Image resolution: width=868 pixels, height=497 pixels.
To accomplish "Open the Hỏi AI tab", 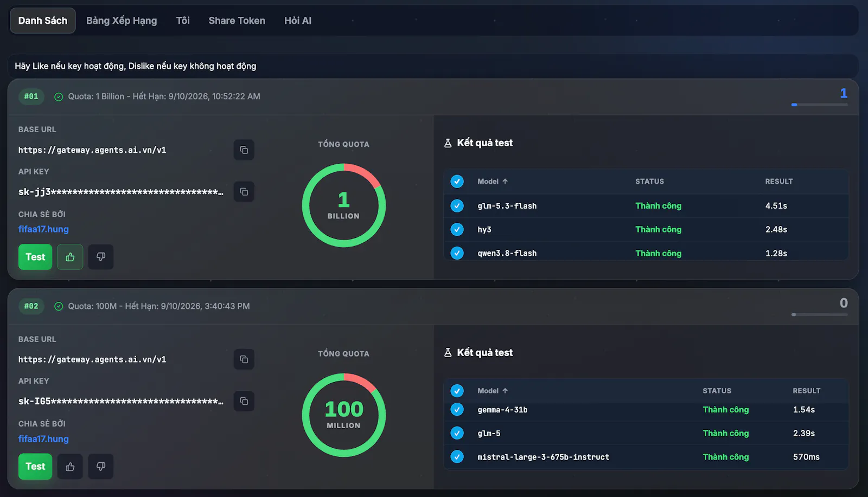I will point(298,21).
